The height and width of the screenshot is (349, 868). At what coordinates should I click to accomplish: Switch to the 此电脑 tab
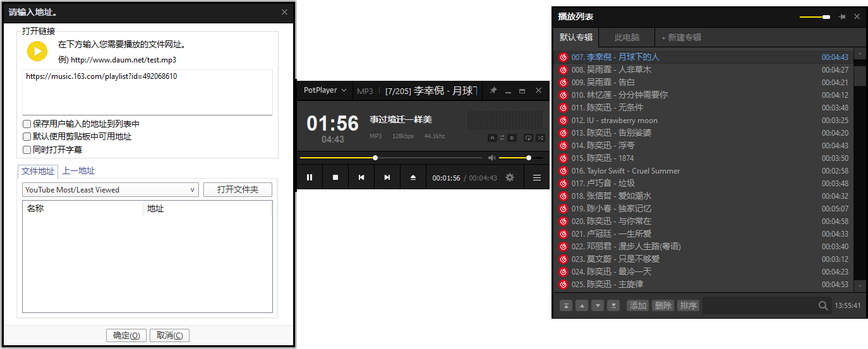(x=627, y=37)
